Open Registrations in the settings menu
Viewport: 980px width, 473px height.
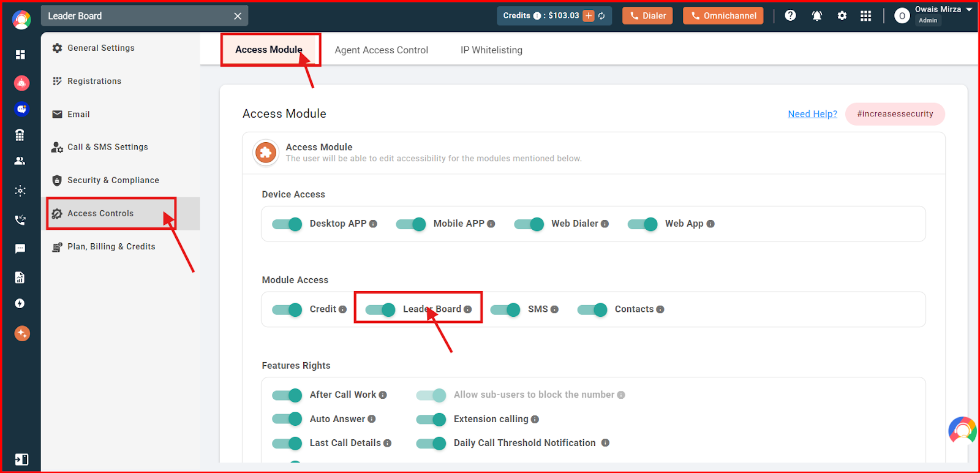pyautogui.click(x=120, y=81)
